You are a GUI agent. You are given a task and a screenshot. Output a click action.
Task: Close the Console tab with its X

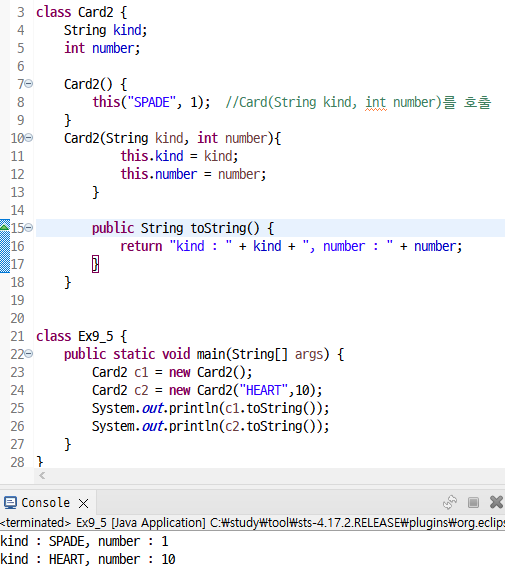click(84, 503)
